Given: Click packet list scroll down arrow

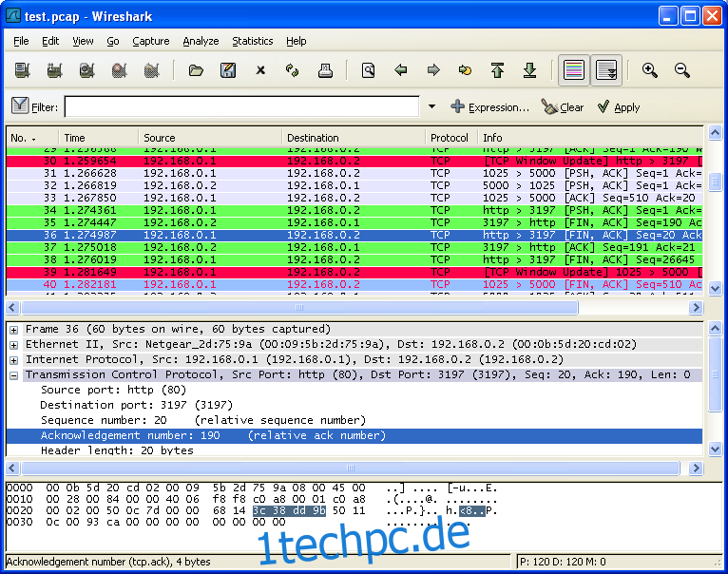Looking at the screenshot, I should point(715,289).
